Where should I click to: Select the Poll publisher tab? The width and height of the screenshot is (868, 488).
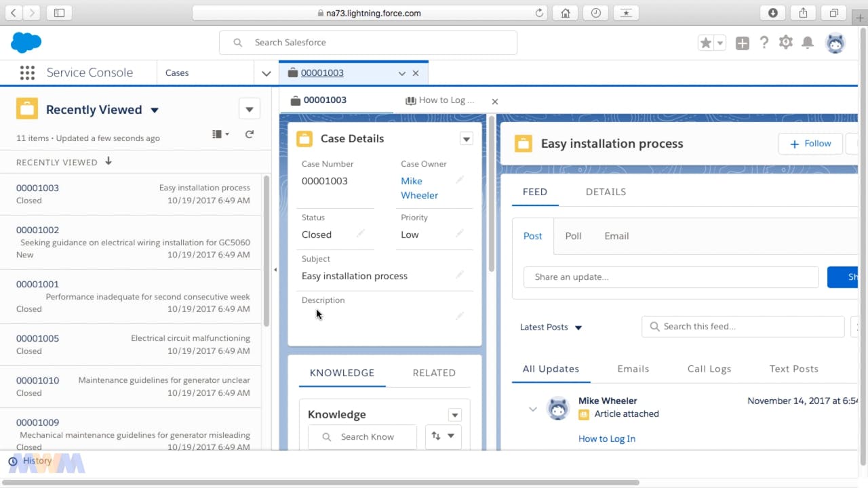click(x=574, y=236)
